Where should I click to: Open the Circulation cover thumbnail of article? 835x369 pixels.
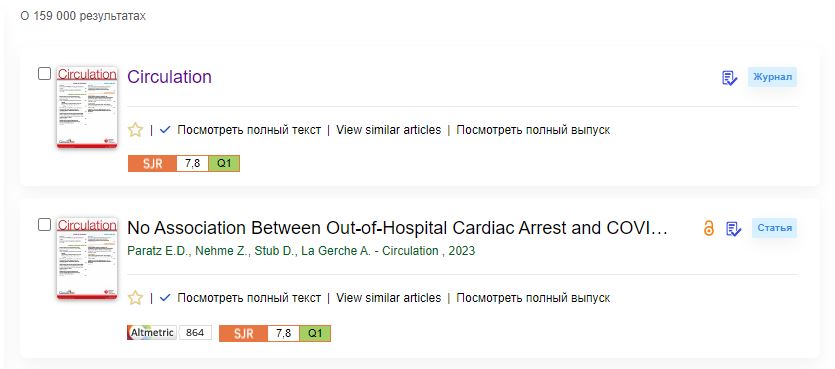point(87,258)
